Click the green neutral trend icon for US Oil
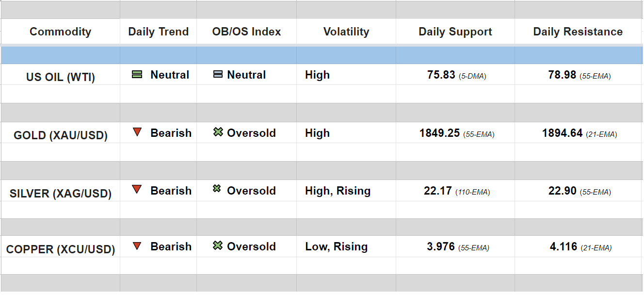This screenshot has height=295, width=644. click(137, 75)
